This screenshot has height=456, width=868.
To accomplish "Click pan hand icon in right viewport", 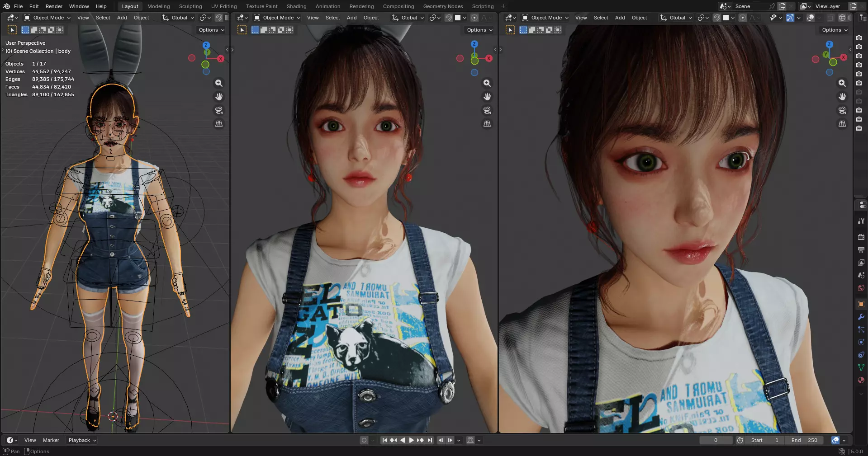I will coord(842,97).
